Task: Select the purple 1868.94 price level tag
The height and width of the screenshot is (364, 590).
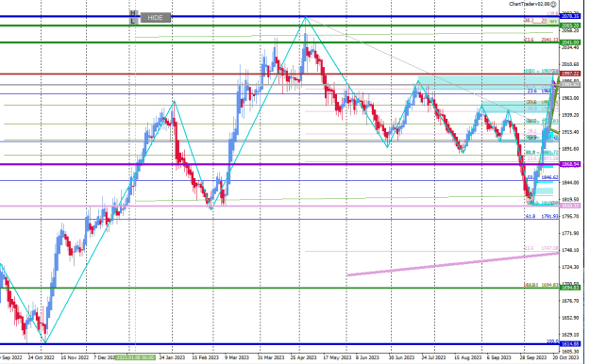Action: (570, 164)
